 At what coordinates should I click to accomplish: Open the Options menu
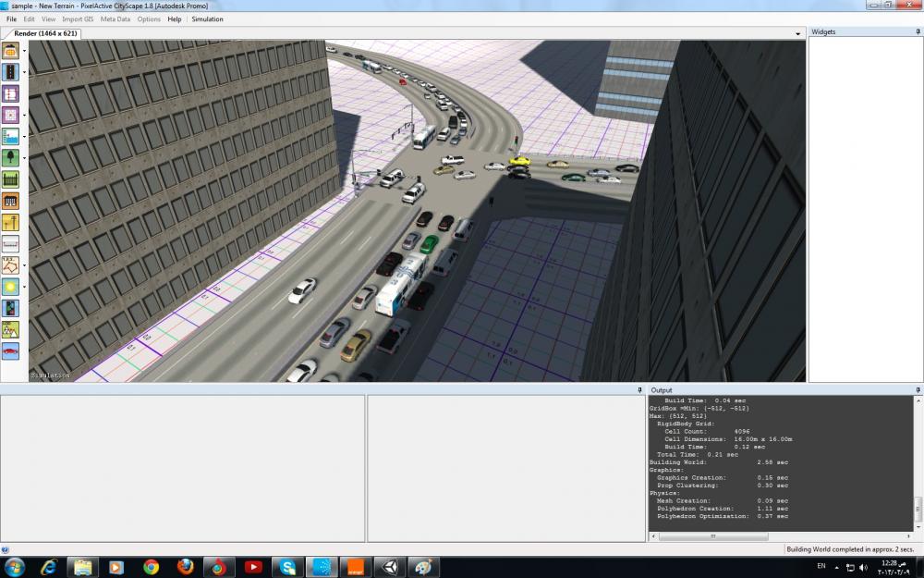pos(149,18)
